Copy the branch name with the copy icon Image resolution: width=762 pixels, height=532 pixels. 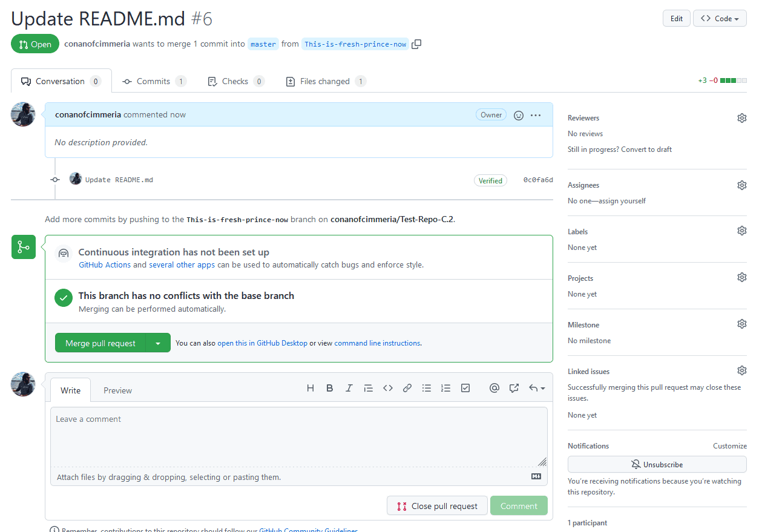pyautogui.click(x=416, y=44)
